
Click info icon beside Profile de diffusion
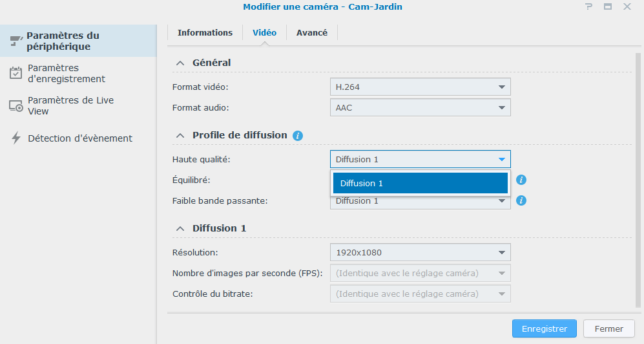tap(298, 136)
